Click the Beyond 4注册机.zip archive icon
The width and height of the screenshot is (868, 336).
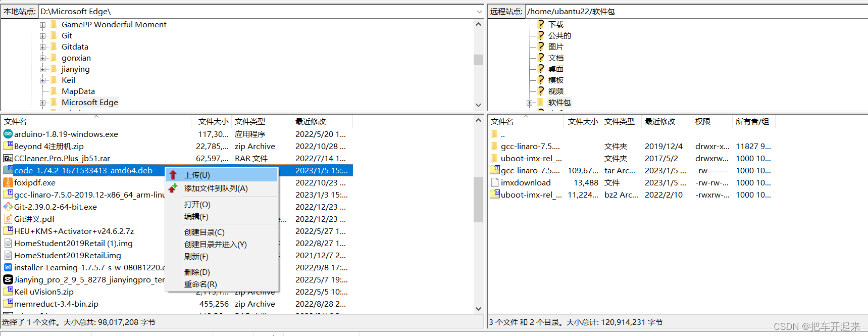point(8,146)
